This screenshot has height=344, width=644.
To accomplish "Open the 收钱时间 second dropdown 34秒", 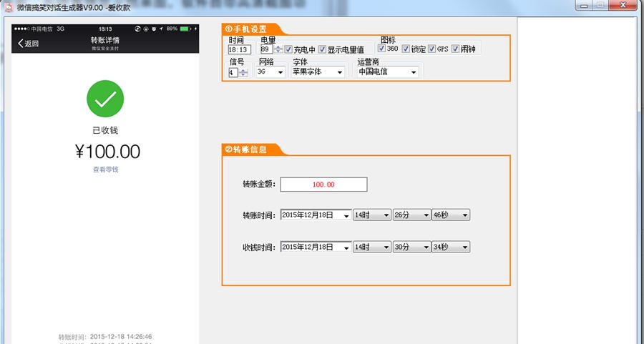I will tap(451, 247).
